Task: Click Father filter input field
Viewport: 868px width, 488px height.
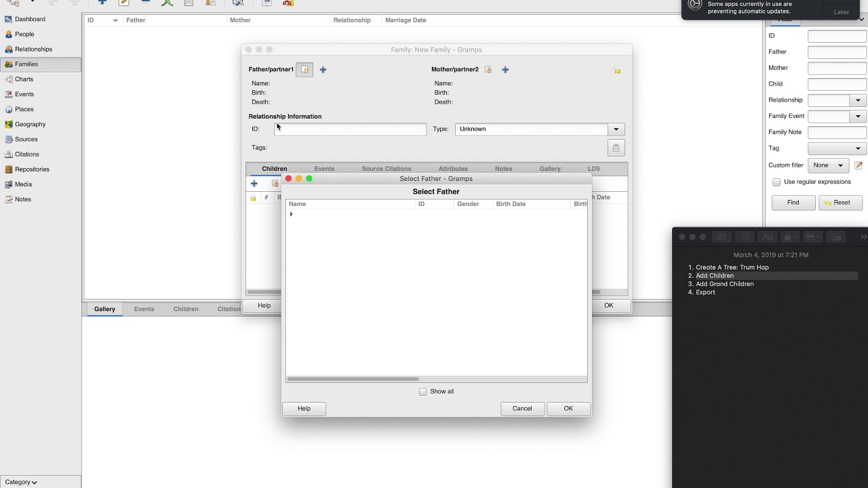Action: point(837,52)
